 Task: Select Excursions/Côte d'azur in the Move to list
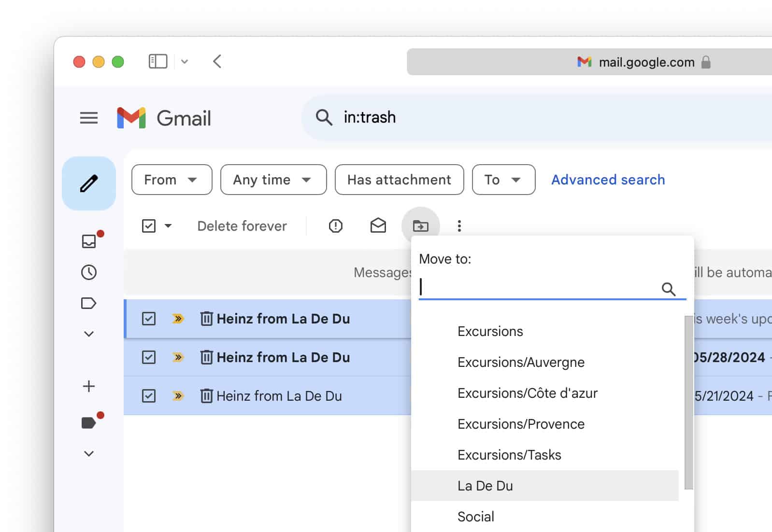tap(545, 393)
